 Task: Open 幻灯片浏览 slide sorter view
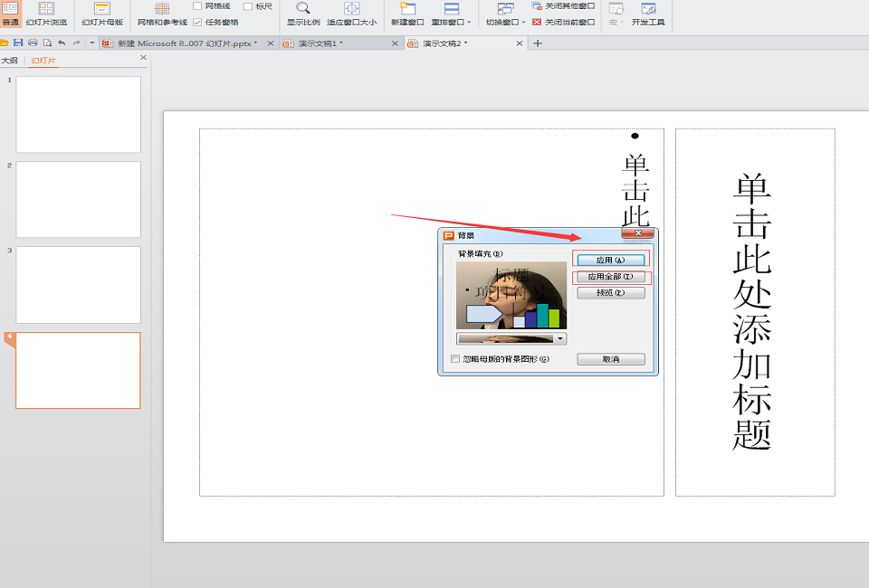click(x=46, y=14)
